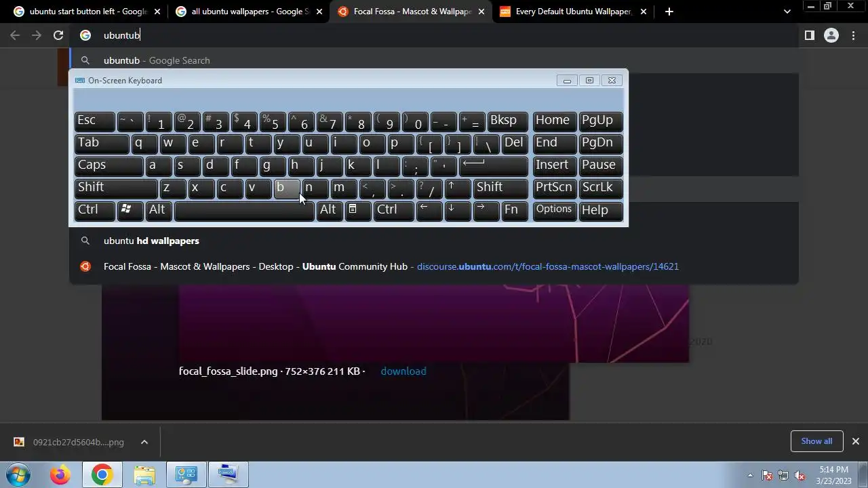Close the 'all ubuntu wallpapers' tab
This screenshot has width=868, height=488.
click(x=319, y=12)
